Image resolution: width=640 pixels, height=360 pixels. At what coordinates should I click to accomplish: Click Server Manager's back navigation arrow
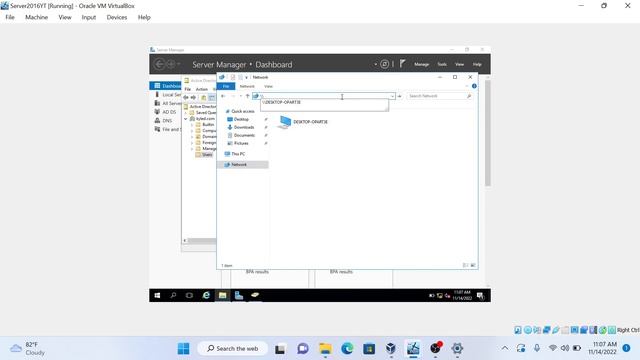click(160, 64)
